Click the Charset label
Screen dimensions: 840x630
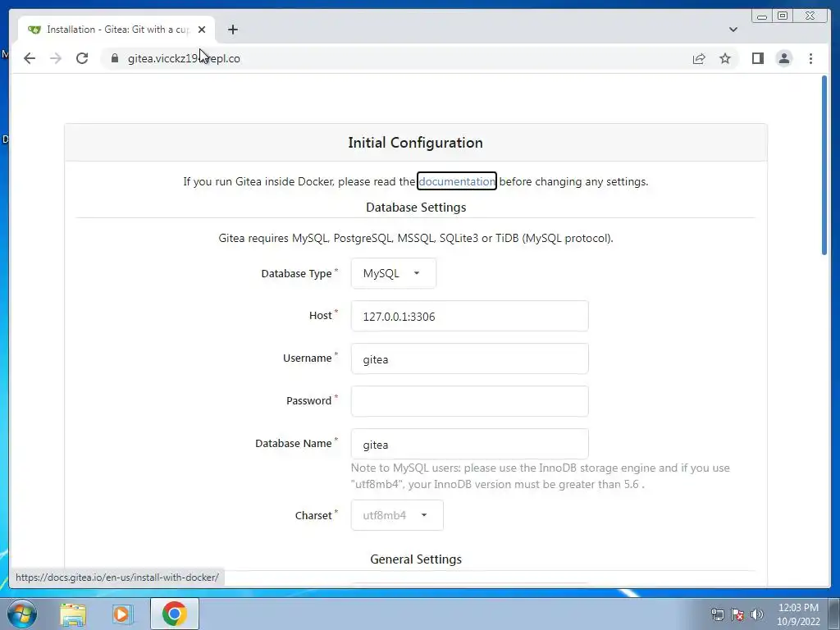[313, 515]
